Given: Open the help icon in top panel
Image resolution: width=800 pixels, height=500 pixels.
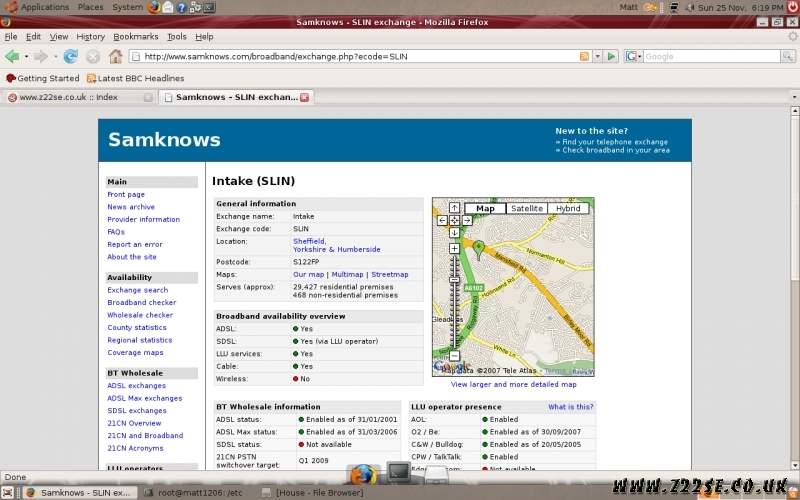Looking at the screenshot, I should pos(181,8).
